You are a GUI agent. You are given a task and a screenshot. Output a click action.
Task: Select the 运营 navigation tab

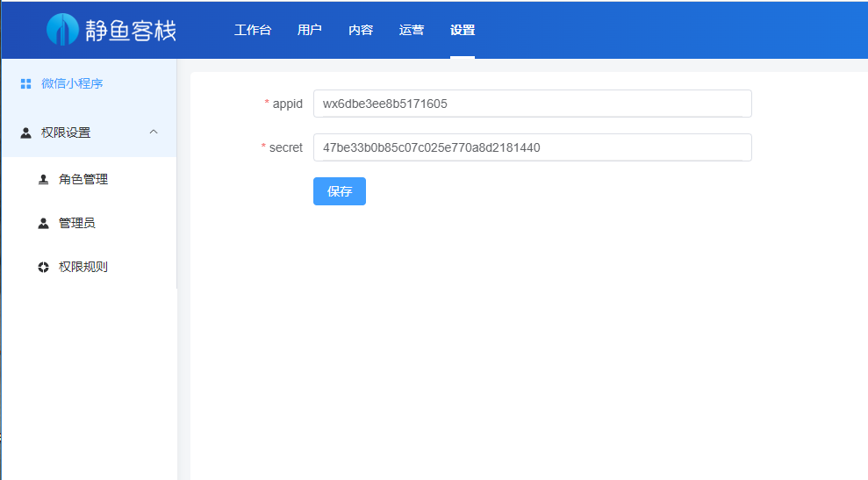(412, 30)
